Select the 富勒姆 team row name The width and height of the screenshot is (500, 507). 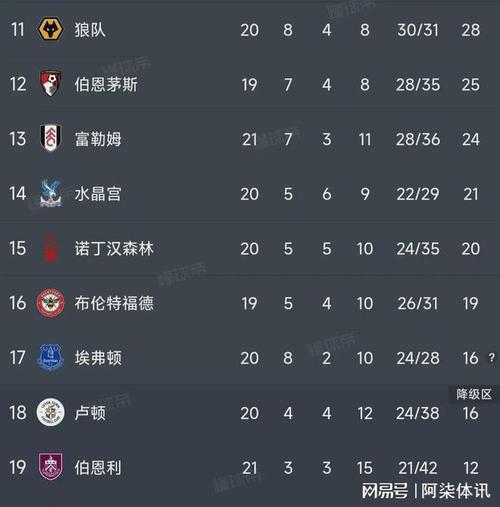pos(98,139)
